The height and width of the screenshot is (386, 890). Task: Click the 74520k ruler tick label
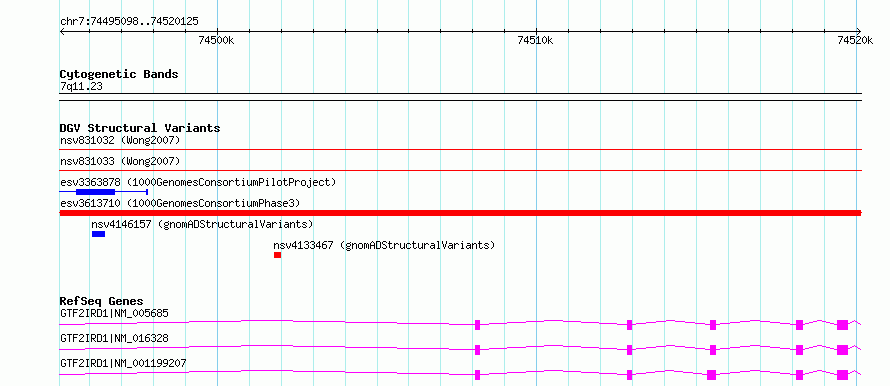click(855, 40)
